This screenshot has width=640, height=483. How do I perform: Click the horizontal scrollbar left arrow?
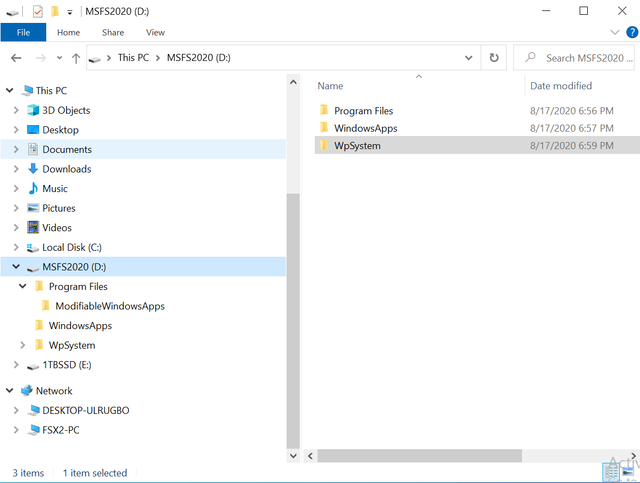click(310, 456)
